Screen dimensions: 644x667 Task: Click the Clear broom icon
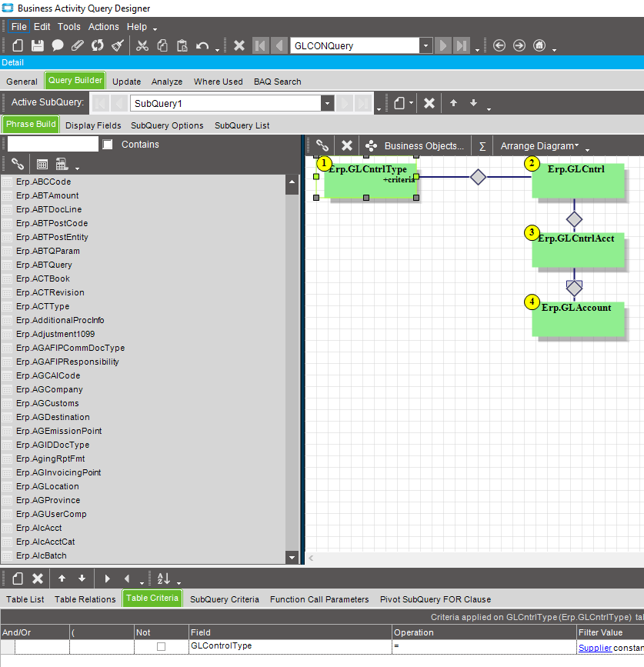coord(118,45)
